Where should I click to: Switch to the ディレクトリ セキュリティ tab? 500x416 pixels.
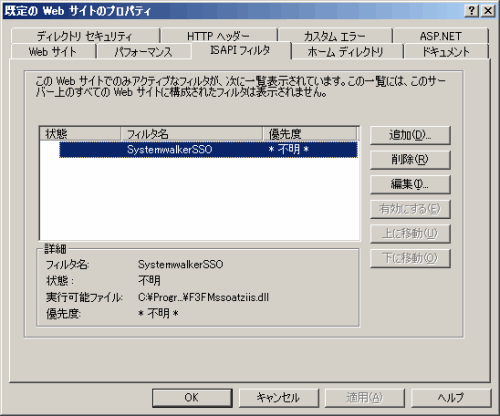click(85, 36)
